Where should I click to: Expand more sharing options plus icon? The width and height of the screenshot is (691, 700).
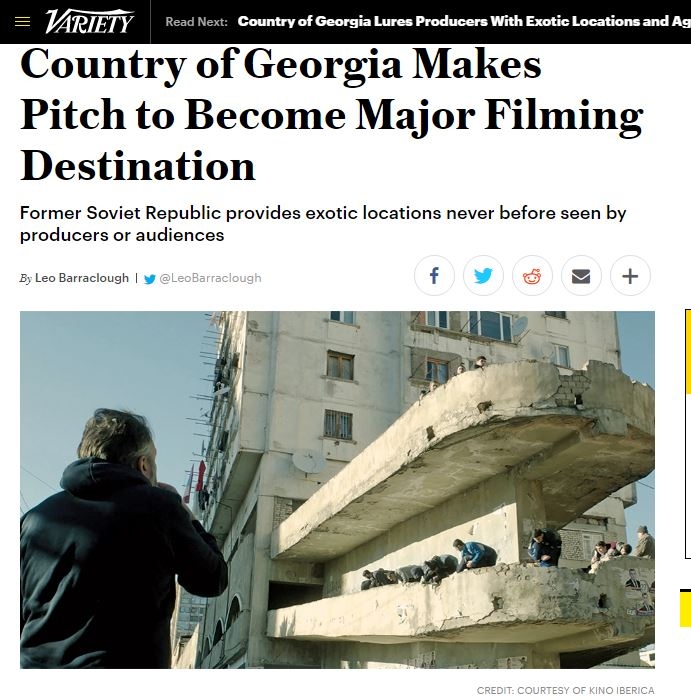click(x=630, y=275)
